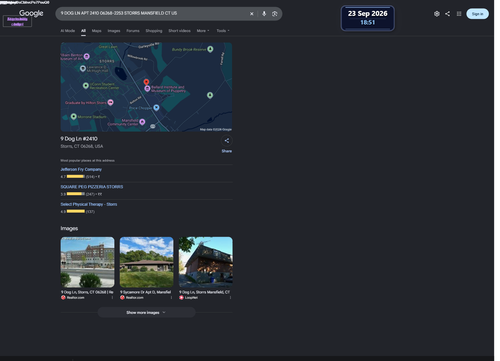Select the Price Chopper map marker
The image size is (500, 361).
tap(156, 107)
